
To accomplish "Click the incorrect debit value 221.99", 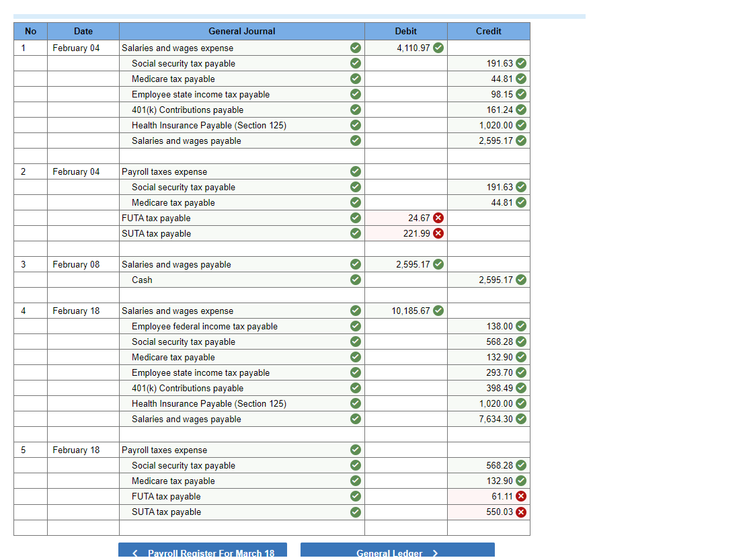I will [x=417, y=233].
